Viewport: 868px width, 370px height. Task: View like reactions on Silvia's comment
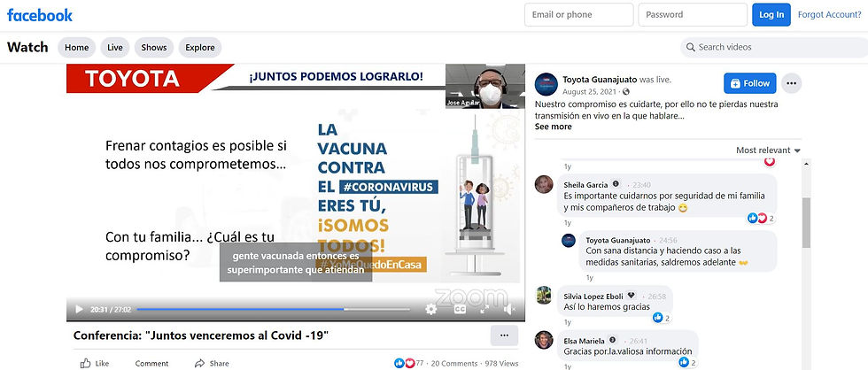coord(662,318)
